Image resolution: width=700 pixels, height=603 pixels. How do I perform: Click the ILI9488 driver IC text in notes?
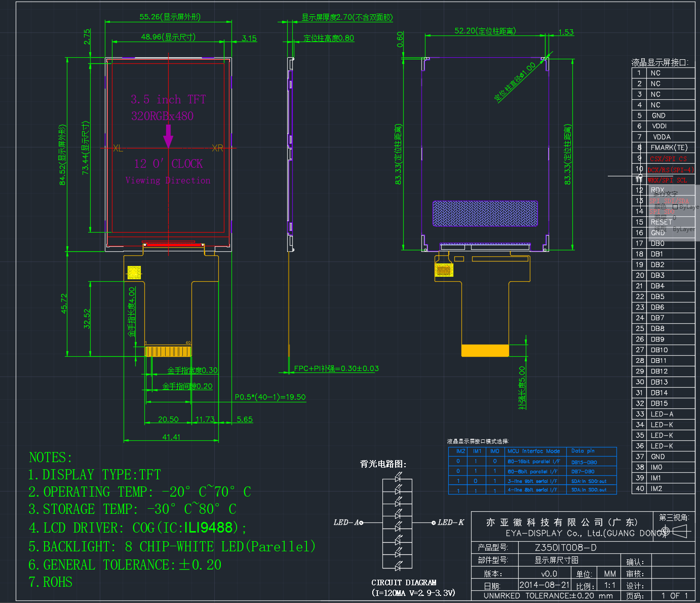[x=208, y=527]
